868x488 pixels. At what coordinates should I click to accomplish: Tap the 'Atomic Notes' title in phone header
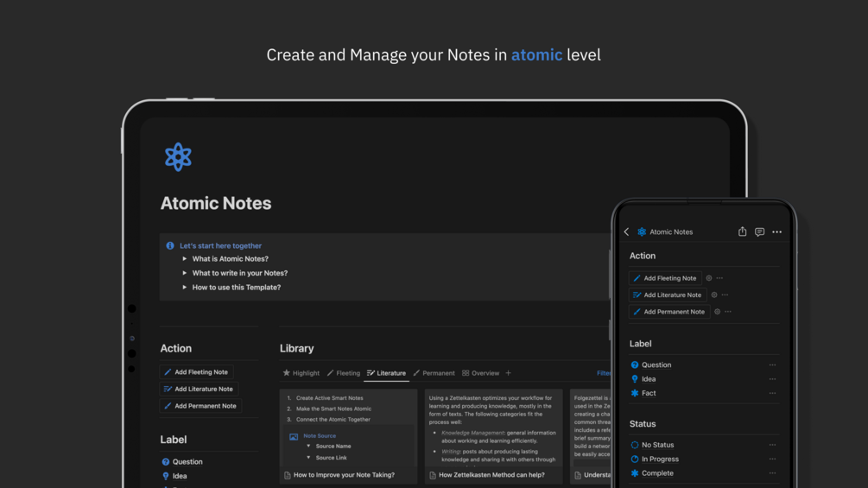click(671, 231)
